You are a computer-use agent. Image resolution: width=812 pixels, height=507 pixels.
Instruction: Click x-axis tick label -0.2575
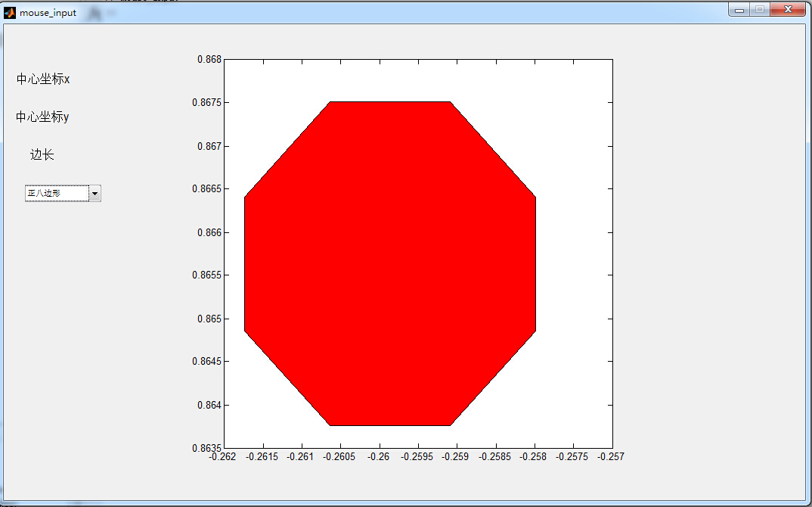(x=572, y=457)
